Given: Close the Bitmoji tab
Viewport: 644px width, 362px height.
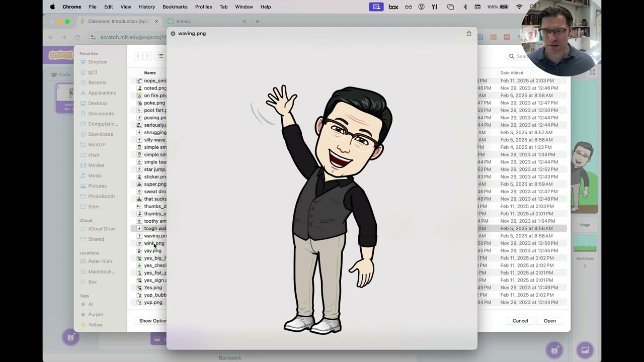Looking at the screenshot, I should pos(245,22).
